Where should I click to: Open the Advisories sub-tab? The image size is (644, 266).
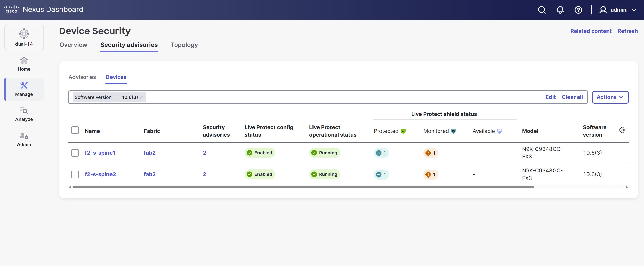[82, 77]
